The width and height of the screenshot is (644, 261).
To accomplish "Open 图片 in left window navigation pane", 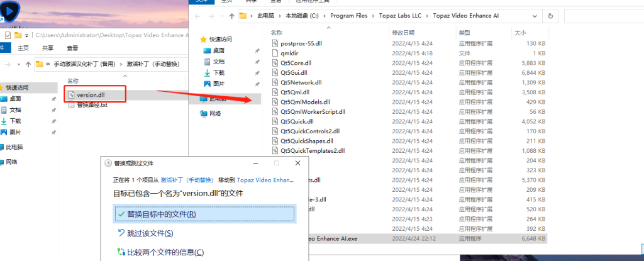I will [15, 132].
